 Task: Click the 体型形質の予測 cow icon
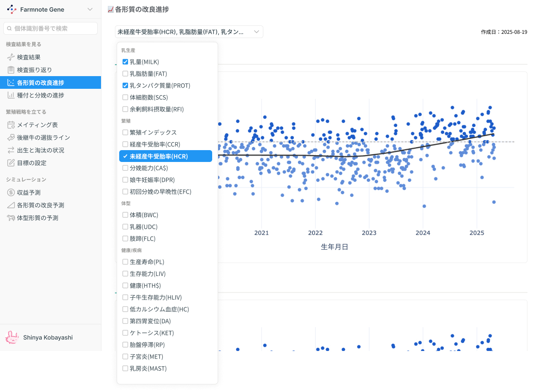click(x=11, y=218)
